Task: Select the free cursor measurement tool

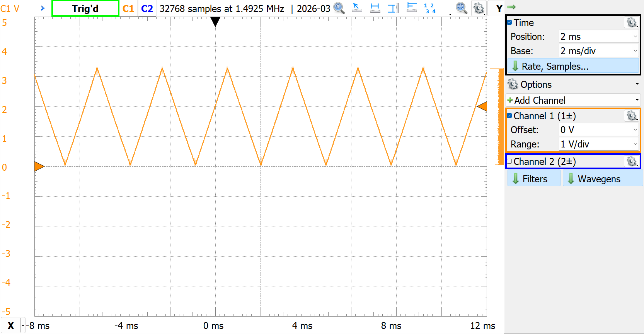Action: pyautogui.click(x=357, y=8)
